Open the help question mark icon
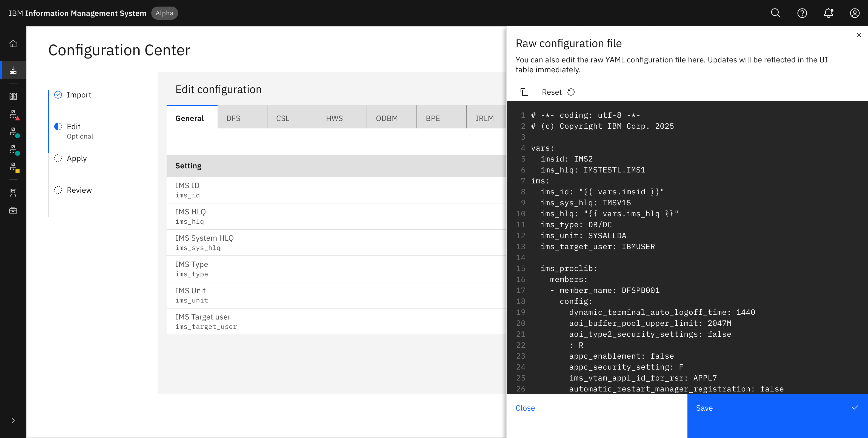 (x=802, y=13)
